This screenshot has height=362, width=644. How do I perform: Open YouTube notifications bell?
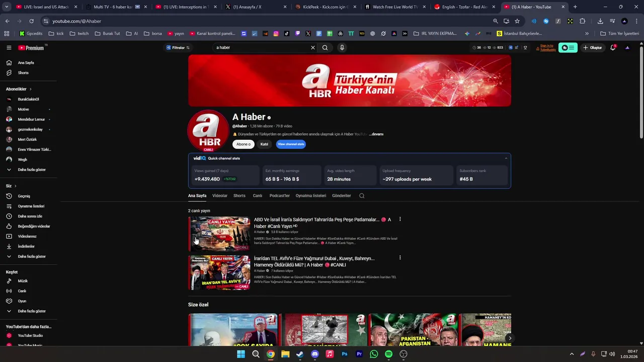tap(613, 48)
